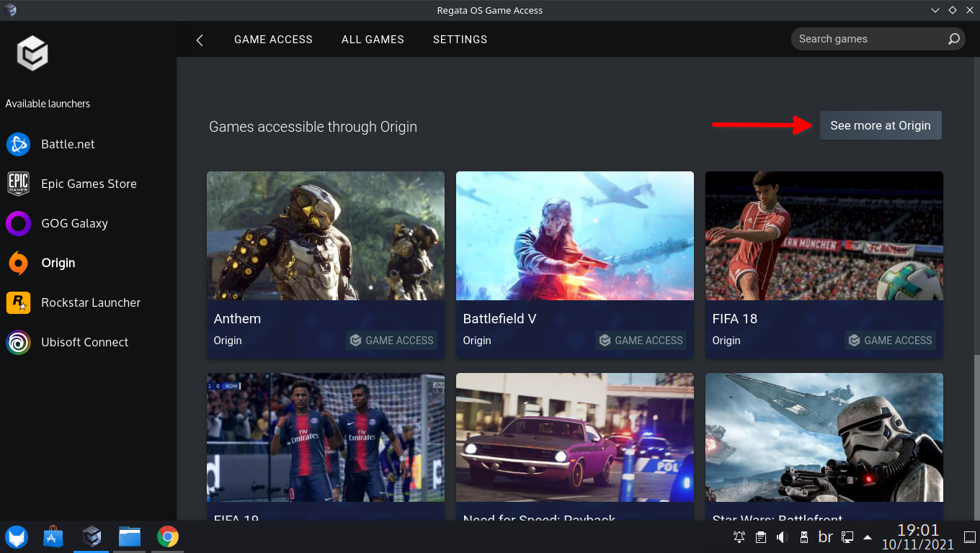Launch the app store bag icon in taskbar
This screenshot has height=553, width=980.
click(53, 536)
